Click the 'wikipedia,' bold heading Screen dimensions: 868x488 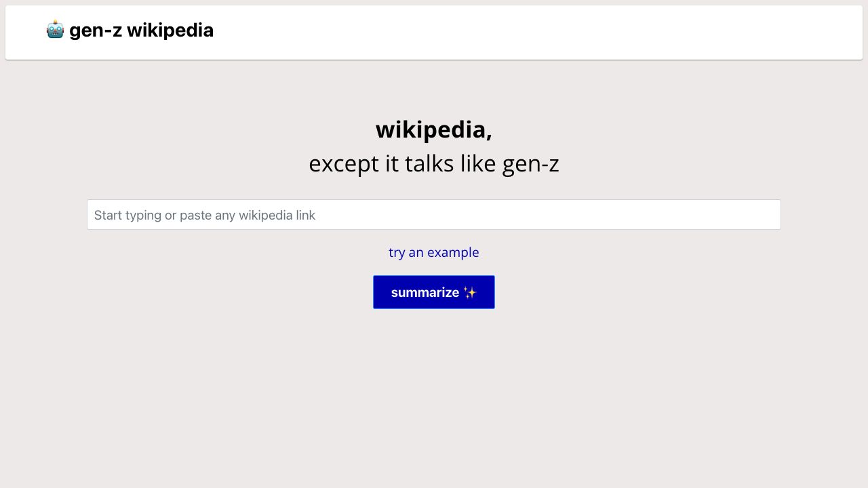coord(433,129)
